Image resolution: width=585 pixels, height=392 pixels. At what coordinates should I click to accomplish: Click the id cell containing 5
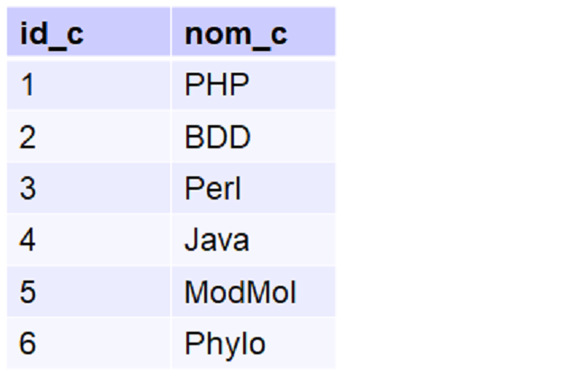coord(27,292)
